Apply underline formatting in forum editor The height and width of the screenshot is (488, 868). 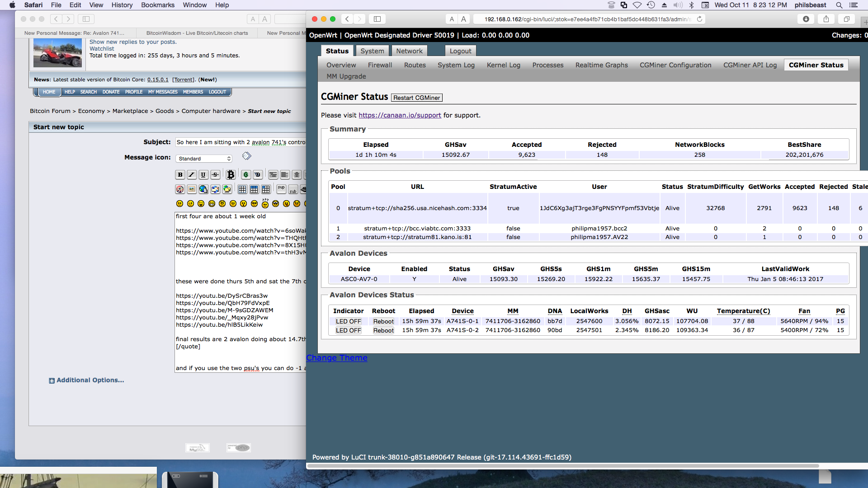203,175
